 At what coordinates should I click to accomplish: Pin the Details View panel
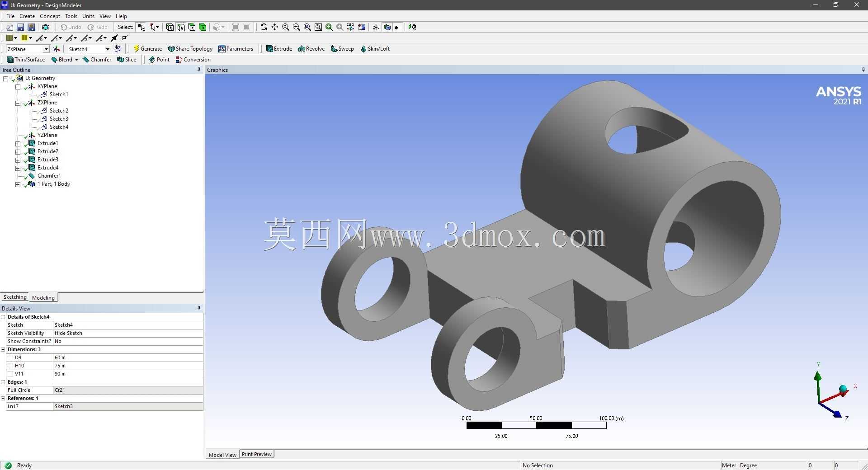(x=199, y=308)
